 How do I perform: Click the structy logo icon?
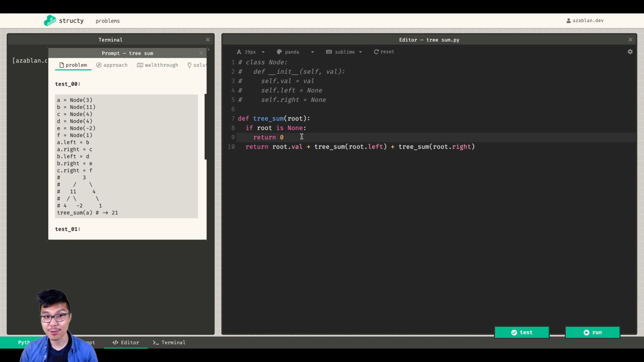click(x=50, y=21)
